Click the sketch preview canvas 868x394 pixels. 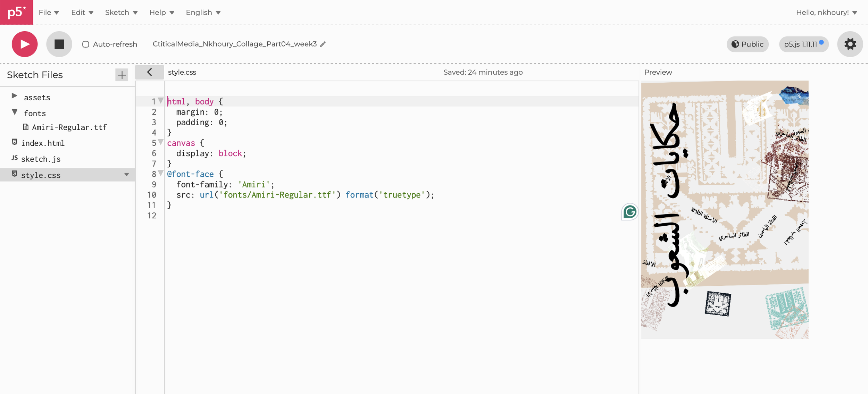coord(725,210)
